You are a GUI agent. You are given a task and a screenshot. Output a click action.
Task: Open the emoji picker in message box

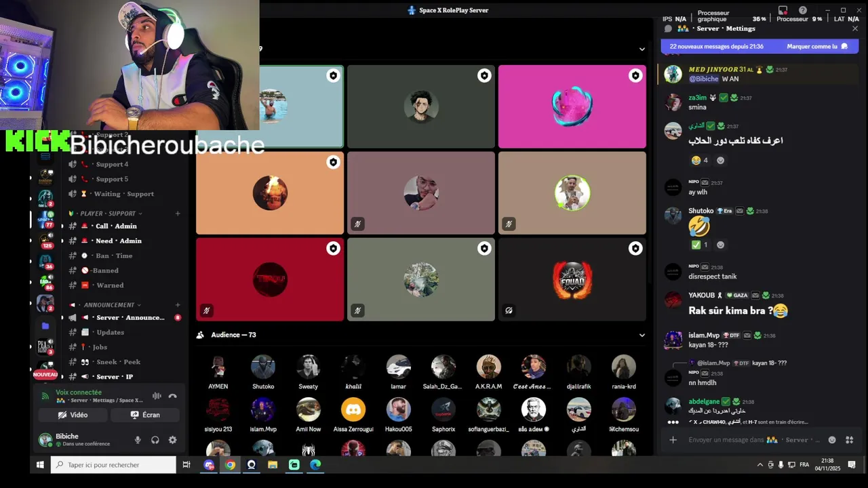(832, 440)
